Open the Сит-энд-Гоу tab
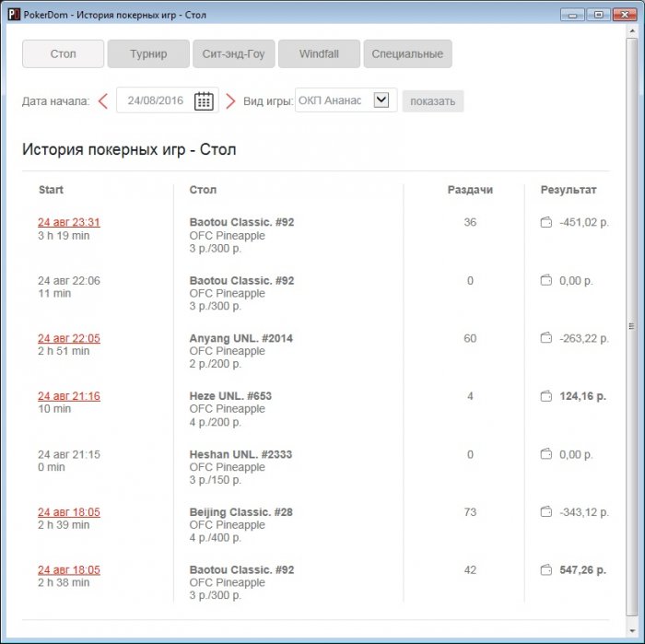 (x=233, y=54)
